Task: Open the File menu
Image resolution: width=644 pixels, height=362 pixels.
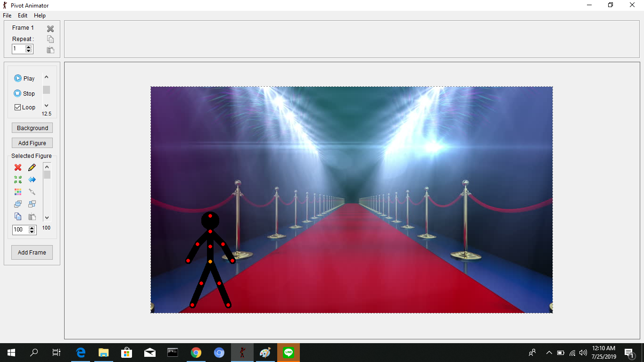Action: coord(7,15)
